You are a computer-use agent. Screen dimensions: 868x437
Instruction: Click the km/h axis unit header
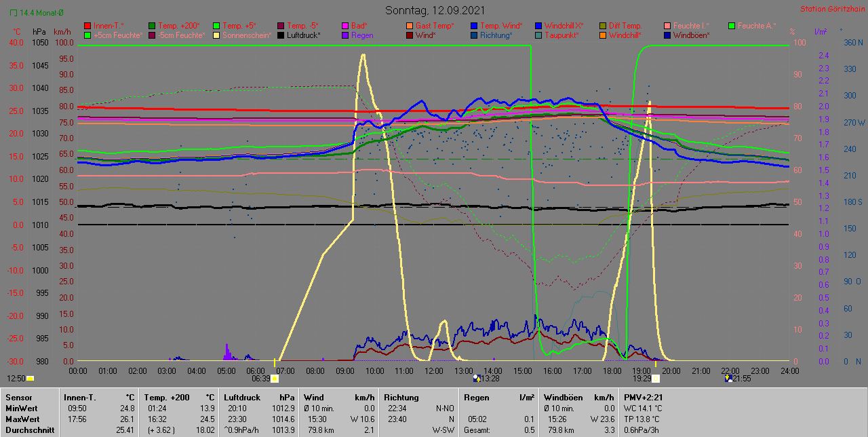(62, 32)
